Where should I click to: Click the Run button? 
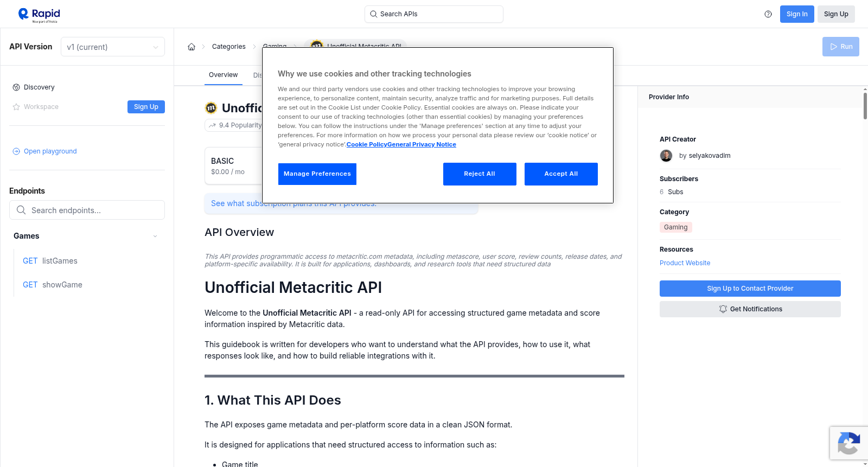[x=841, y=47]
